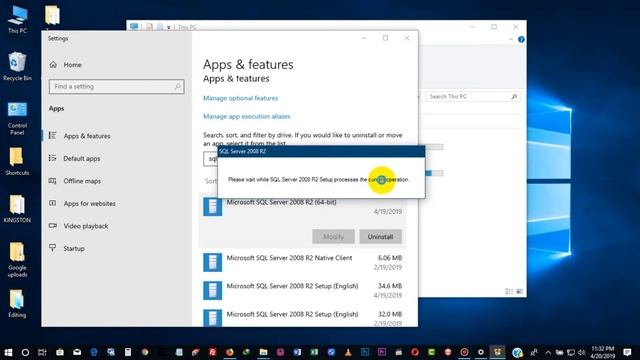Open the Windows Start menu

point(8,352)
